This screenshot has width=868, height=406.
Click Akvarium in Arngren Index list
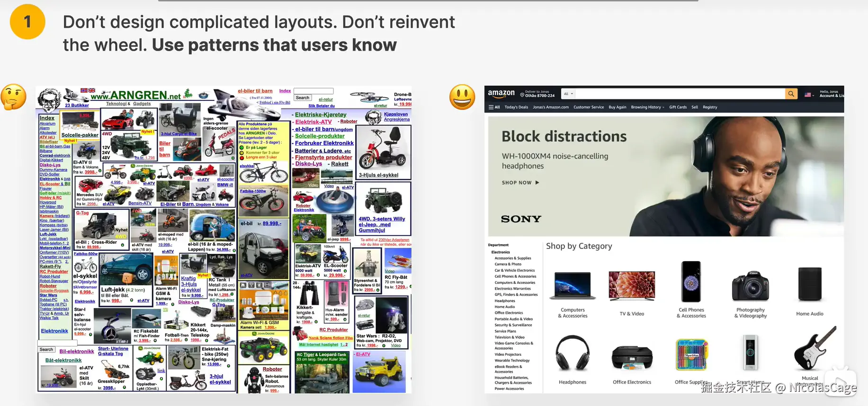(x=47, y=124)
